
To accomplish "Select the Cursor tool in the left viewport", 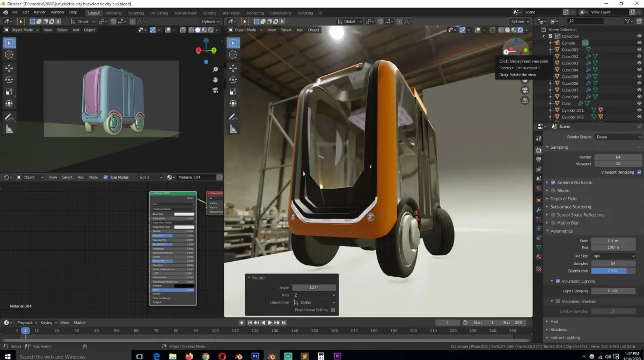I will coord(9,55).
